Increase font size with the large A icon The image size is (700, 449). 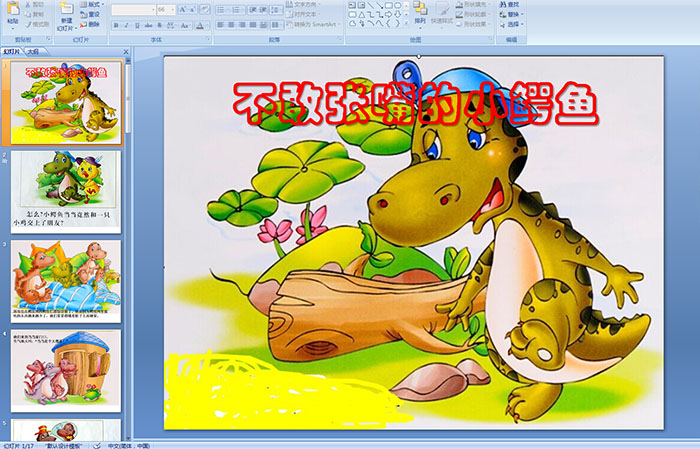click(x=183, y=9)
